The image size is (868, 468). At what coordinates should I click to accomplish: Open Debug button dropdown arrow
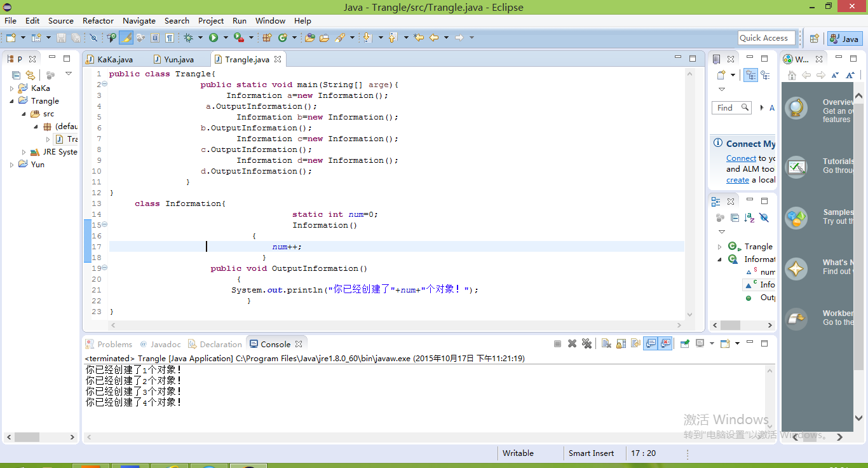pos(200,38)
